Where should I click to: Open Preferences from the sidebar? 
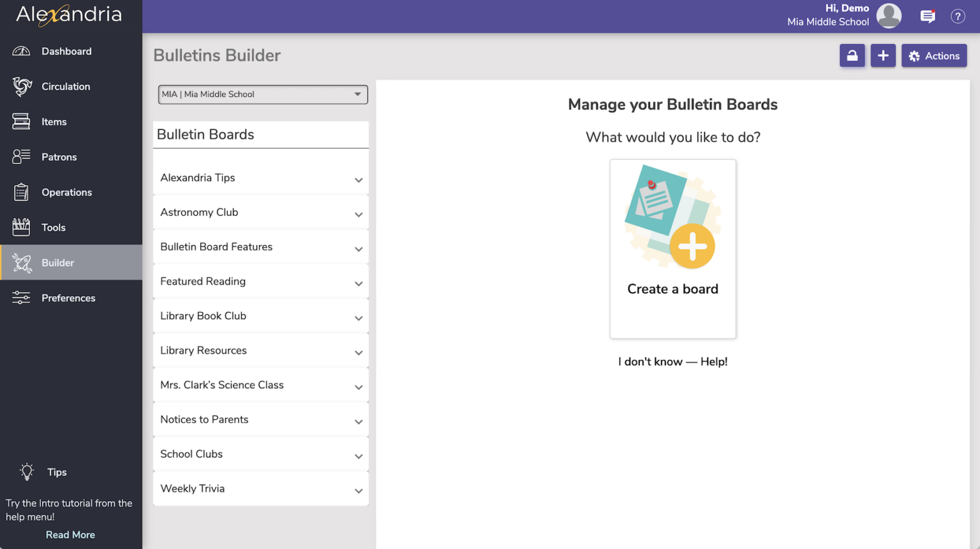pyautogui.click(x=68, y=297)
